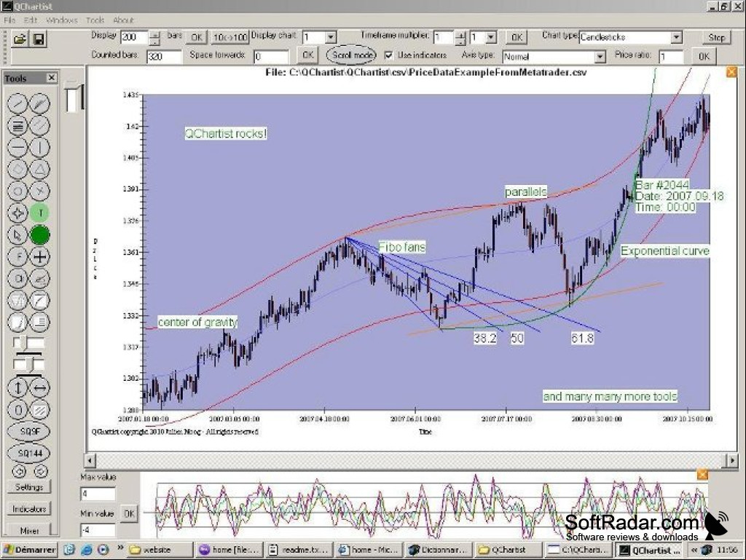Screen dimensions: 746x560
Task: Confirm Display bars with its OK button
Action: (196, 37)
